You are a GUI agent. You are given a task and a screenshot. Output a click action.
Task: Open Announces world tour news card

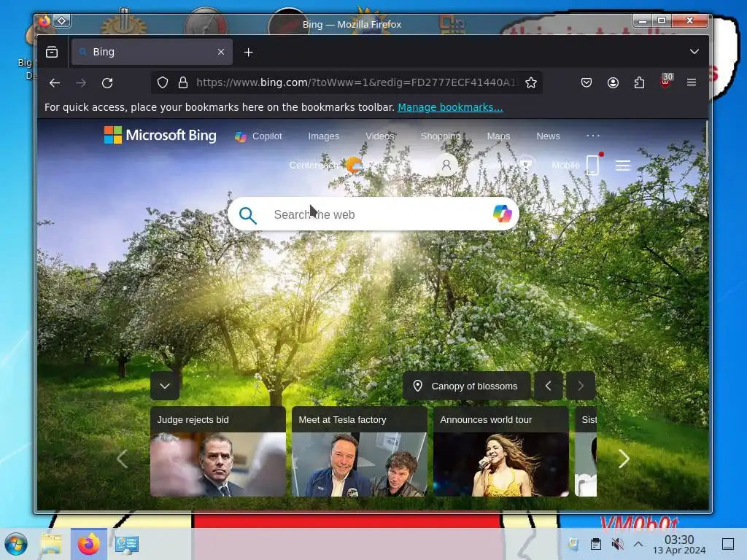click(501, 451)
